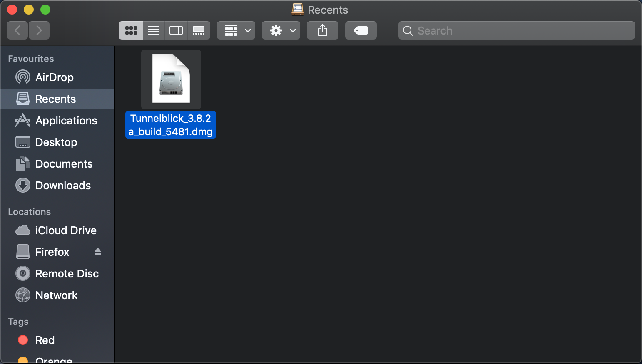Image resolution: width=642 pixels, height=364 pixels.
Task: Switch to column view
Action: 176,30
